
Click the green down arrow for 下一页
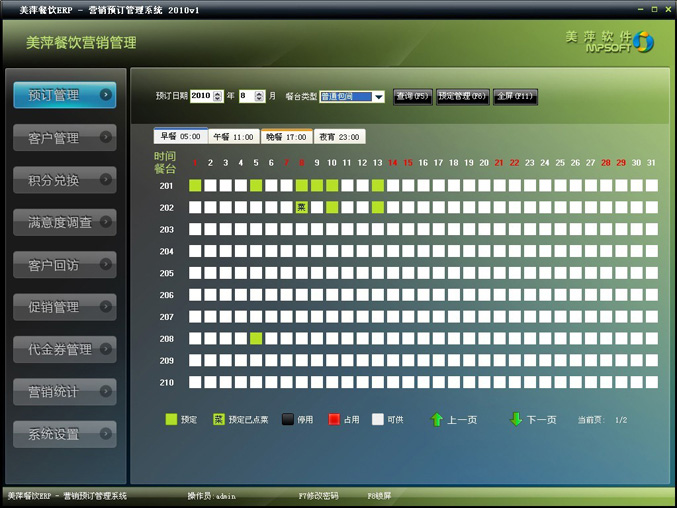(x=516, y=420)
